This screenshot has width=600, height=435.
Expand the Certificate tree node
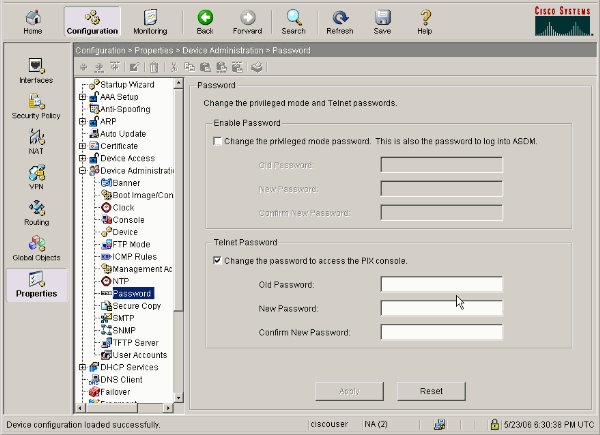pos(82,146)
